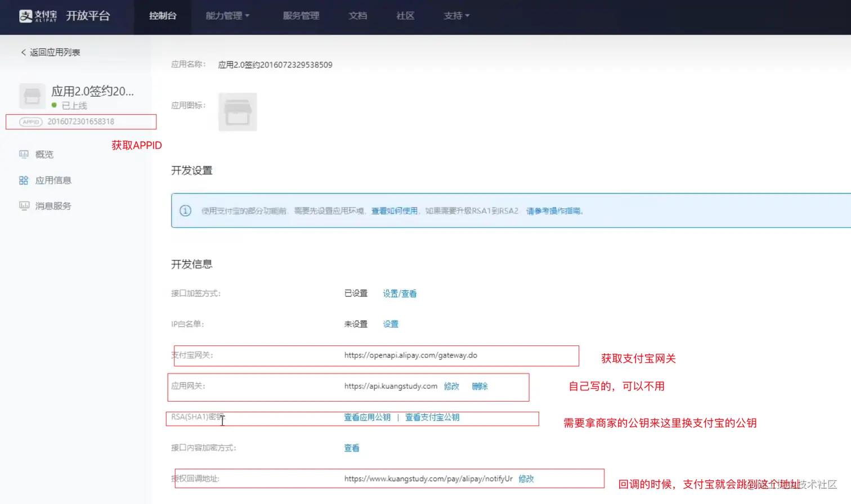Click the RSA(SHA1)密钥 label
This screenshot has height=504, width=851.
coord(198,417)
